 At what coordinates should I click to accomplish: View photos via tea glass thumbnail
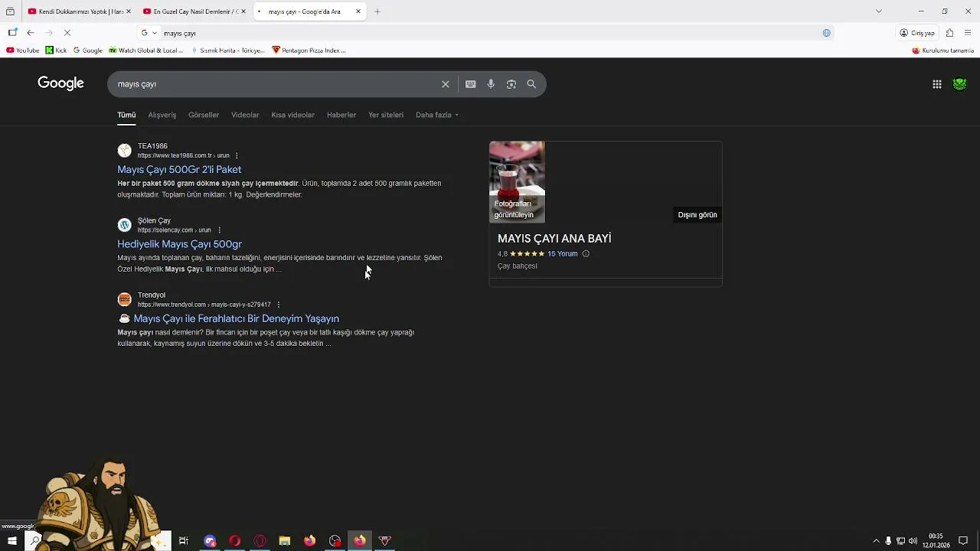pos(517,182)
